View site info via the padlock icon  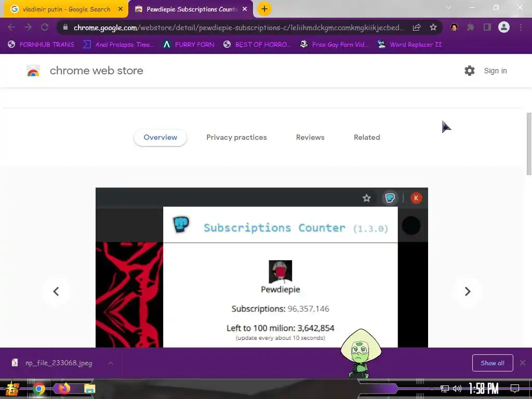pyautogui.click(x=65, y=27)
